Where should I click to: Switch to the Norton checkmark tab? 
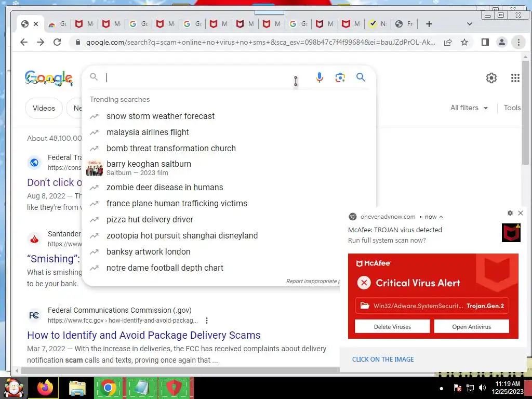[378, 24]
